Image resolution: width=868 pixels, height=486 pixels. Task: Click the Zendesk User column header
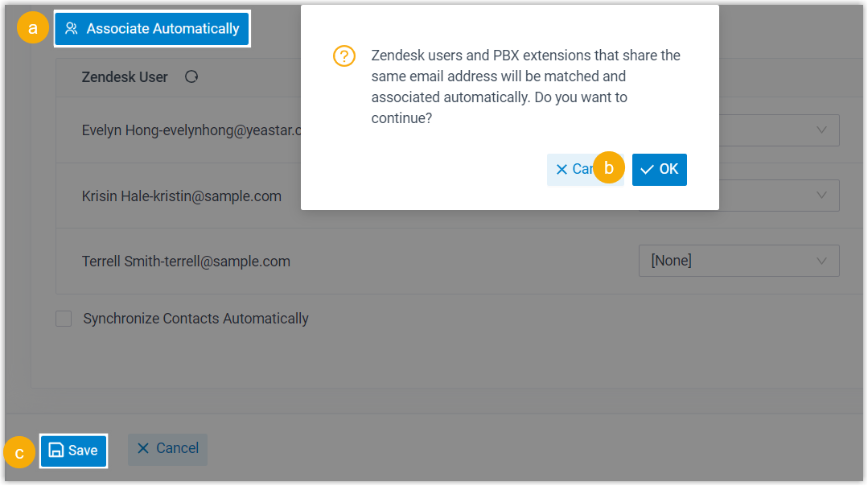click(x=125, y=77)
